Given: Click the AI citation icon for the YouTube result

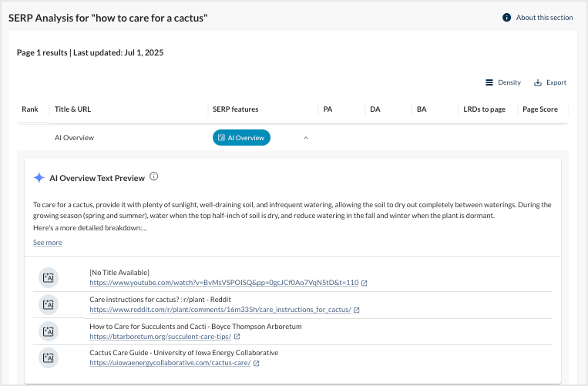Looking at the screenshot, I should click(49, 277).
